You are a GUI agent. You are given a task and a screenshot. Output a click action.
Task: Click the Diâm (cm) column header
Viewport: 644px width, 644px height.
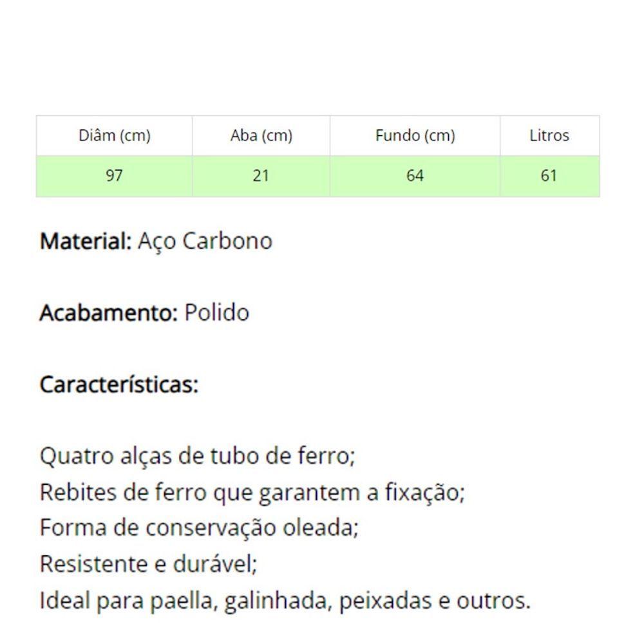click(x=115, y=135)
